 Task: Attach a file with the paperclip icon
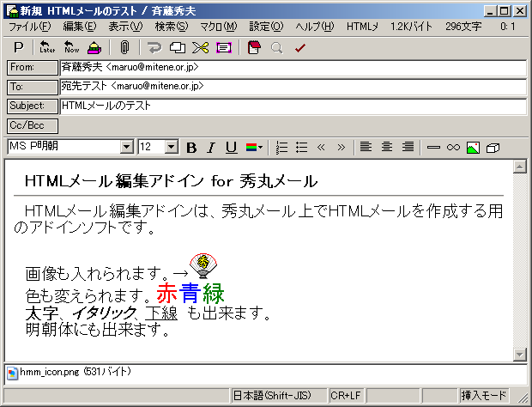click(124, 47)
